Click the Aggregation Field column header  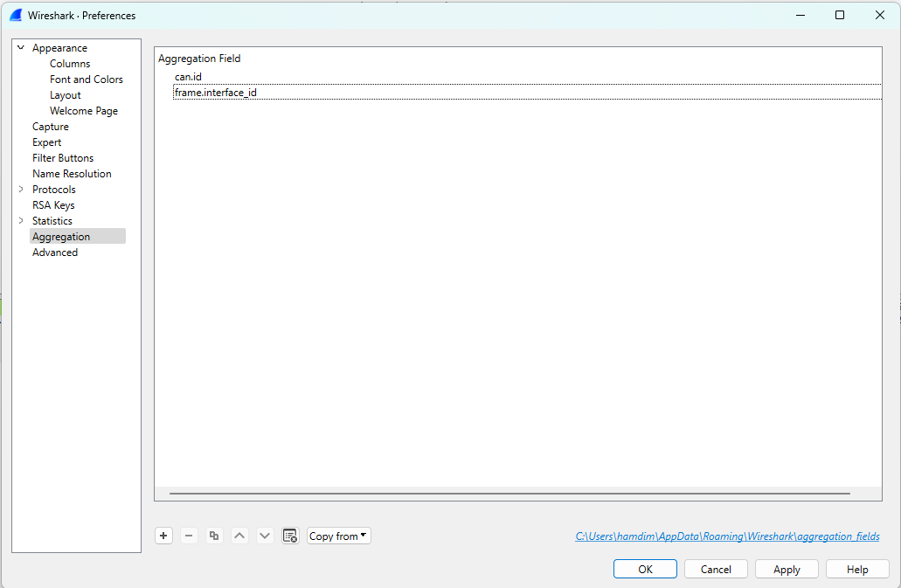tap(199, 58)
